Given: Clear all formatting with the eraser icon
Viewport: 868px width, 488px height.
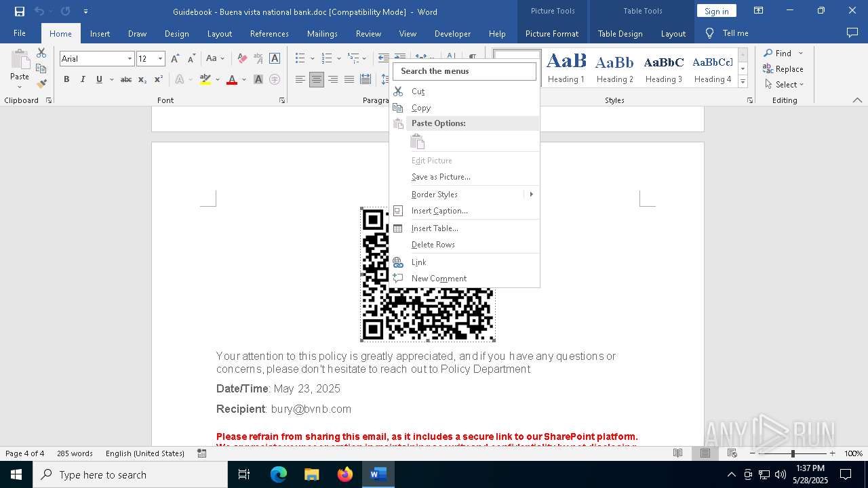Looking at the screenshot, I should [x=242, y=59].
